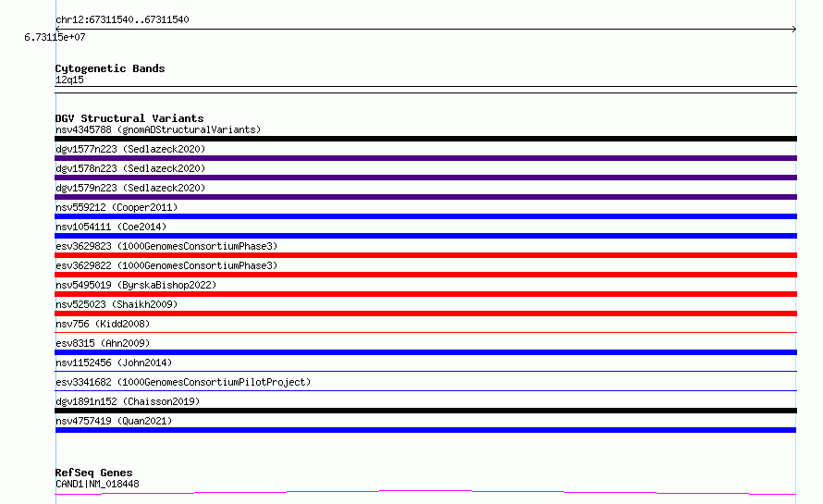This screenshot has height=504, width=823.
Task: Click the blue bar under esv8315
Action: (x=425, y=352)
